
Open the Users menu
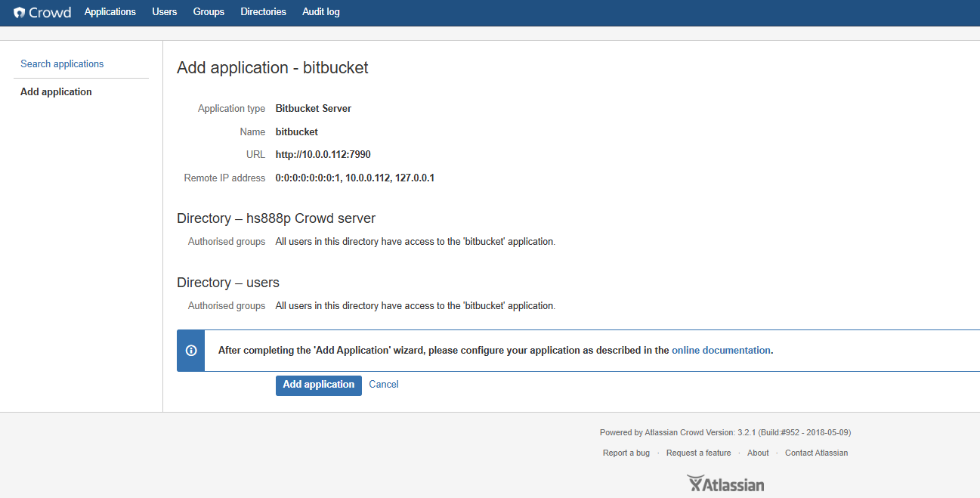[165, 12]
